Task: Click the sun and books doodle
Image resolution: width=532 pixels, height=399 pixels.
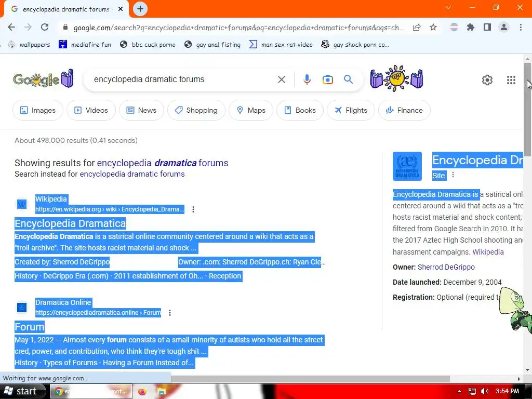Action: 396,79
